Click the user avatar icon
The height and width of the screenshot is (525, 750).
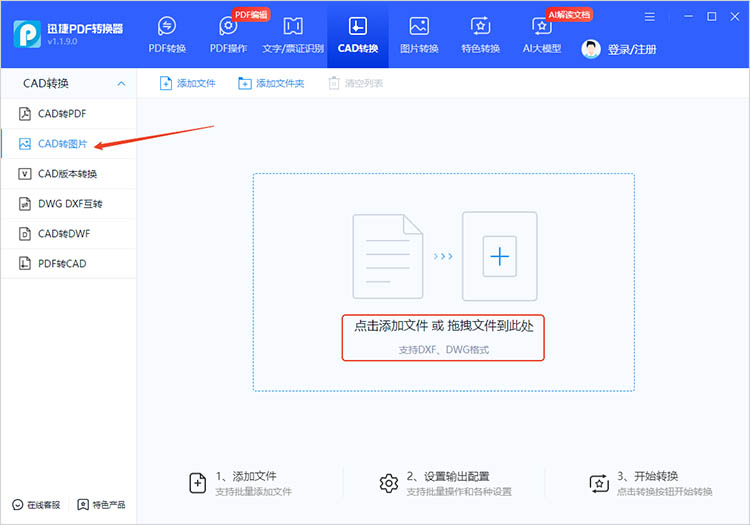click(x=591, y=49)
